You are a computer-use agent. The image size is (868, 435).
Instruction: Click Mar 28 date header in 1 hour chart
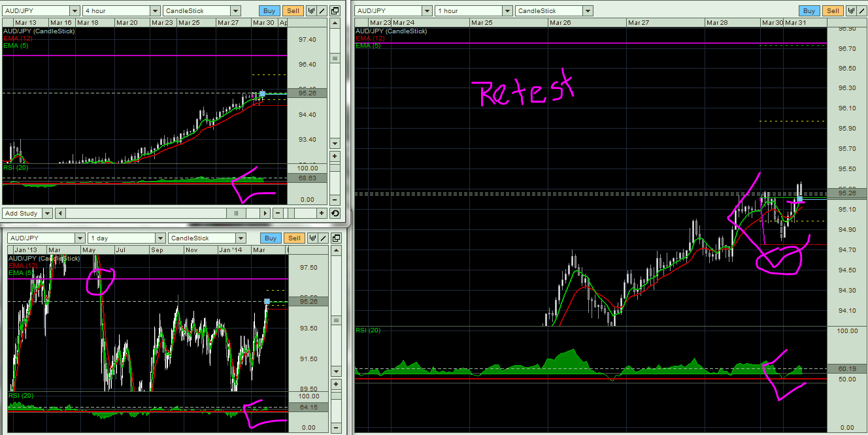coord(717,22)
